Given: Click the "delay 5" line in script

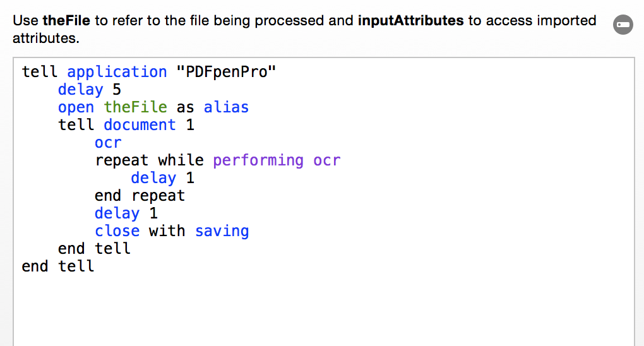Looking at the screenshot, I should click(90, 90).
